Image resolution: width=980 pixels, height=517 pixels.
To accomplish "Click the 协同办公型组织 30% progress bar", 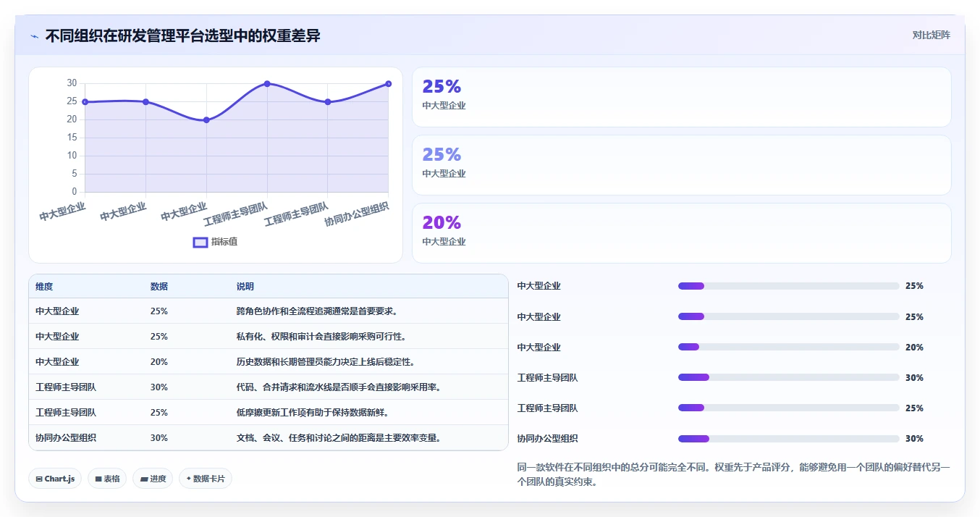I will pos(789,438).
